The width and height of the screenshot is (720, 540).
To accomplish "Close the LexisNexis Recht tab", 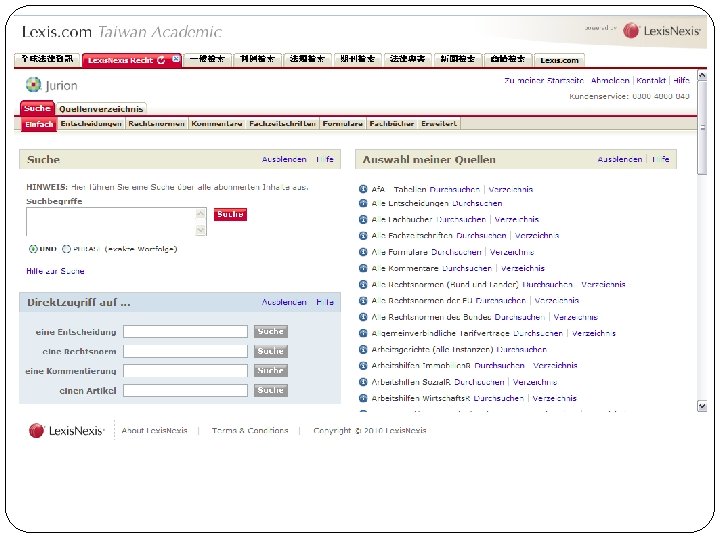I will click(x=176, y=59).
